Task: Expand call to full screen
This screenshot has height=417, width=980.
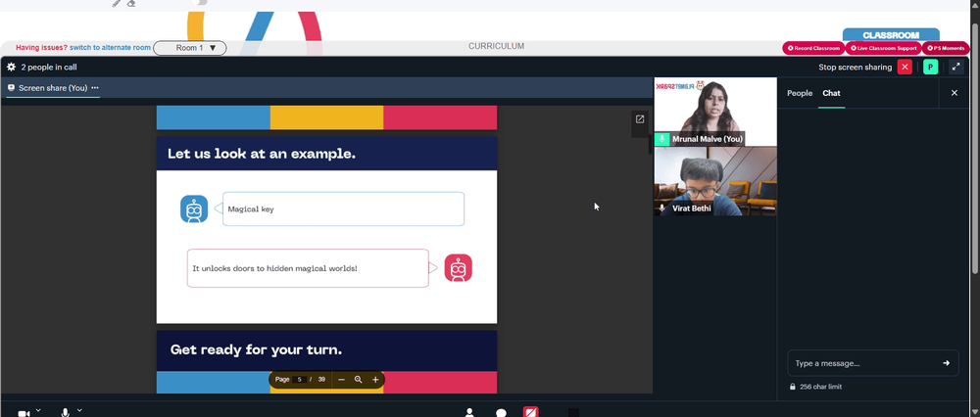Action: (955, 67)
